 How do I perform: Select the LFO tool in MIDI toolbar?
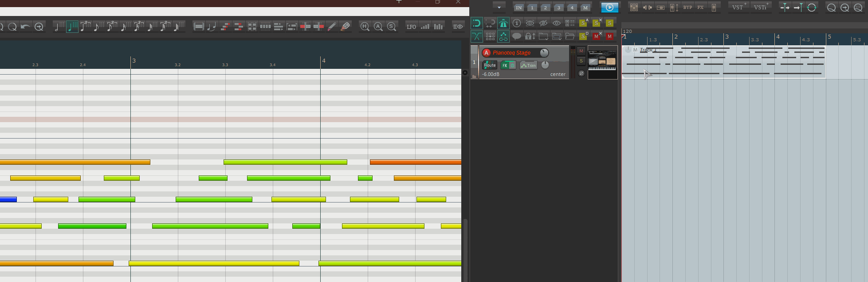(411, 27)
